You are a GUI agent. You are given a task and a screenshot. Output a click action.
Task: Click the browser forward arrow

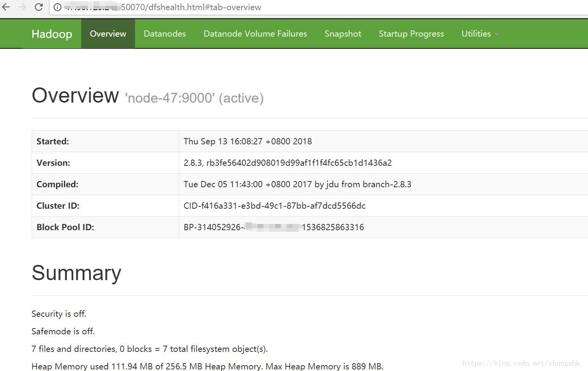click(22, 7)
